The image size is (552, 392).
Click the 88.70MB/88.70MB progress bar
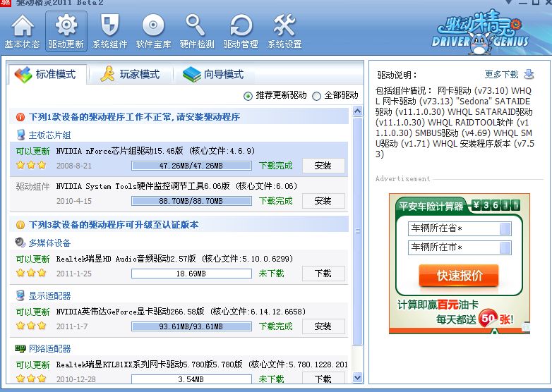coord(191,201)
